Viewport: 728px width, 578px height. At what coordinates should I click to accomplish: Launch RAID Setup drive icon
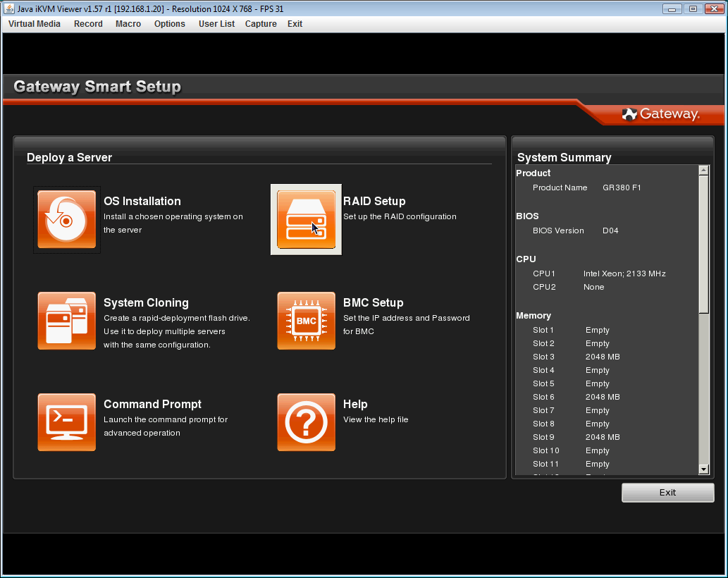306,219
